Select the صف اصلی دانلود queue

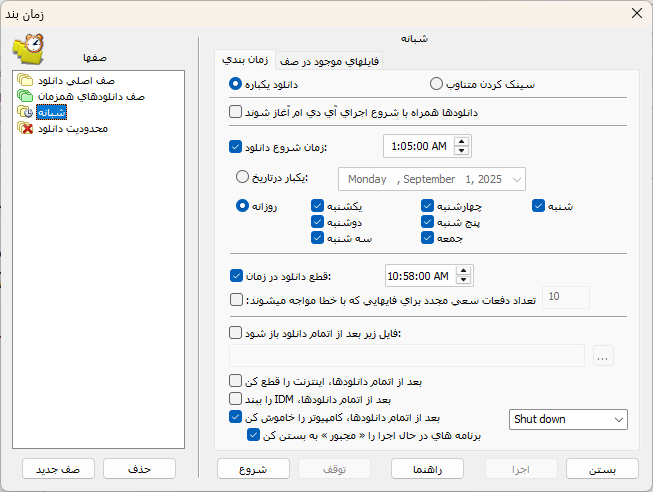tap(76, 80)
